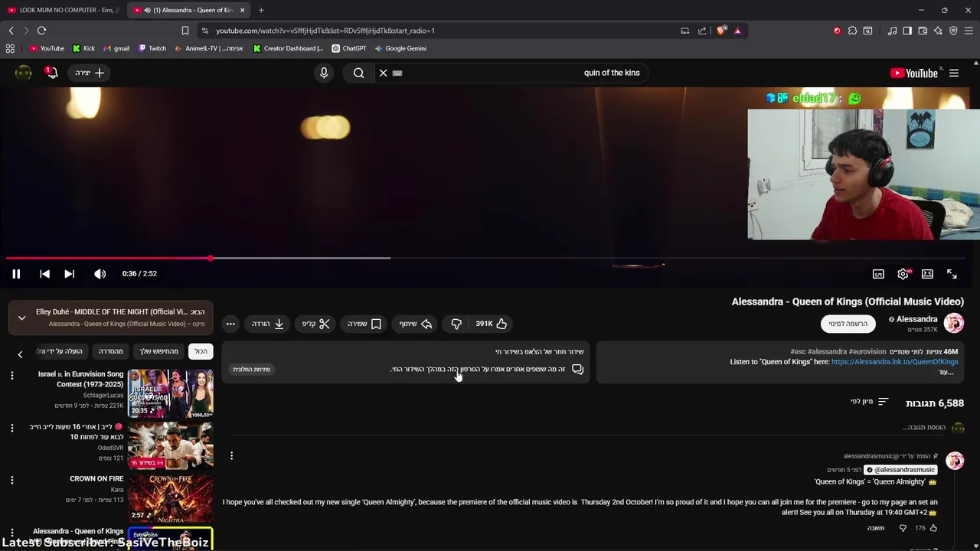Toggle theater mode in the player

pyautogui.click(x=927, y=274)
